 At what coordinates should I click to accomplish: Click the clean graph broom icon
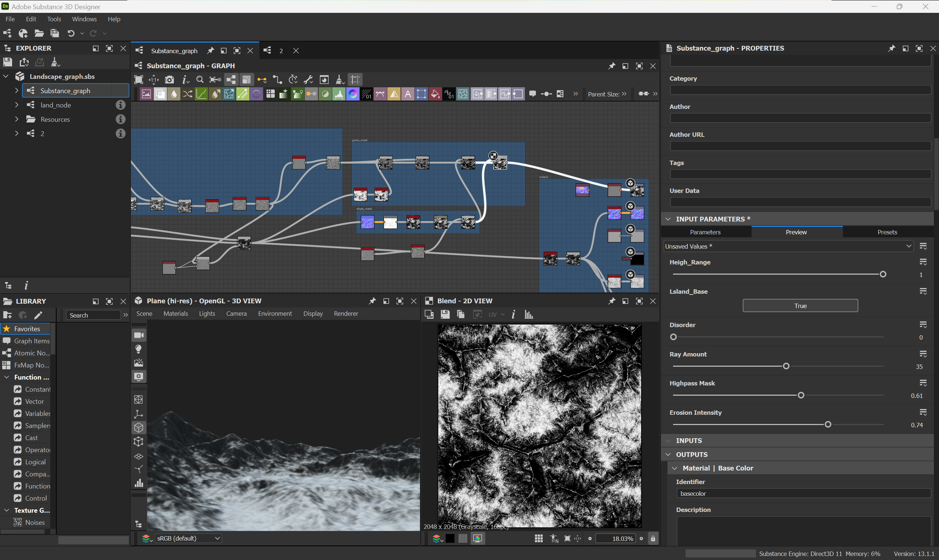click(x=339, y=80)
